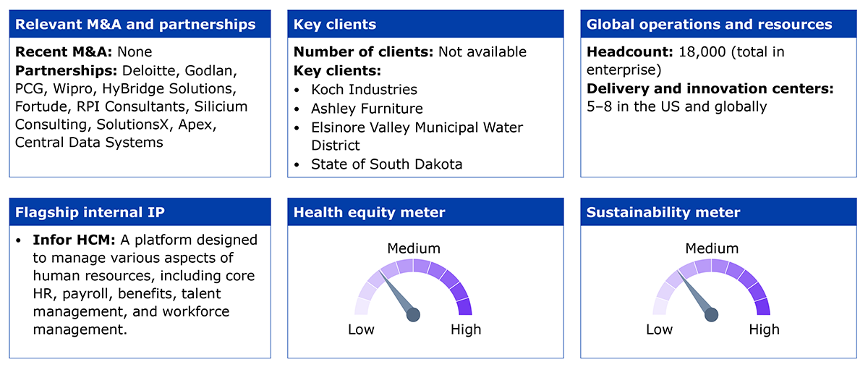Click the State of South Dakota entry

coord(386,164)
